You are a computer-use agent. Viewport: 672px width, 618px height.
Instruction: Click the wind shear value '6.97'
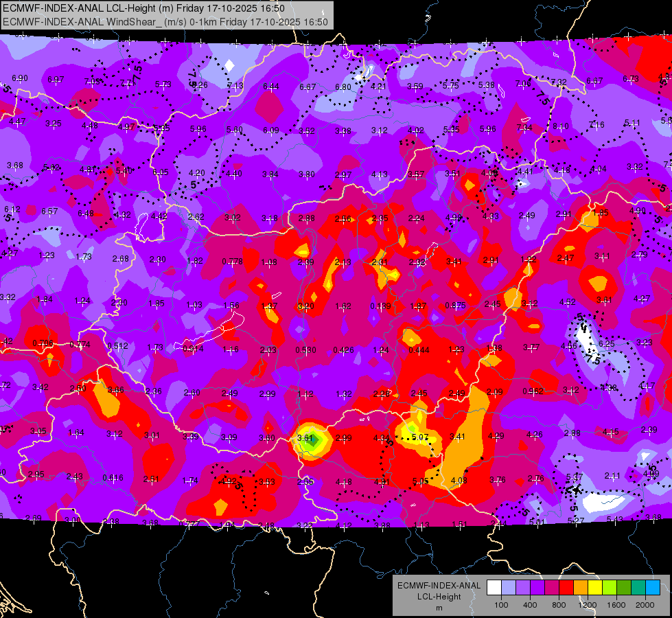(56, 80)
